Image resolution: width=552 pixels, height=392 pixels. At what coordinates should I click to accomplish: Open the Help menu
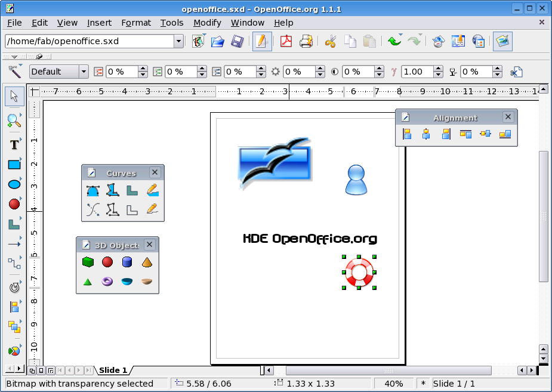283,23
